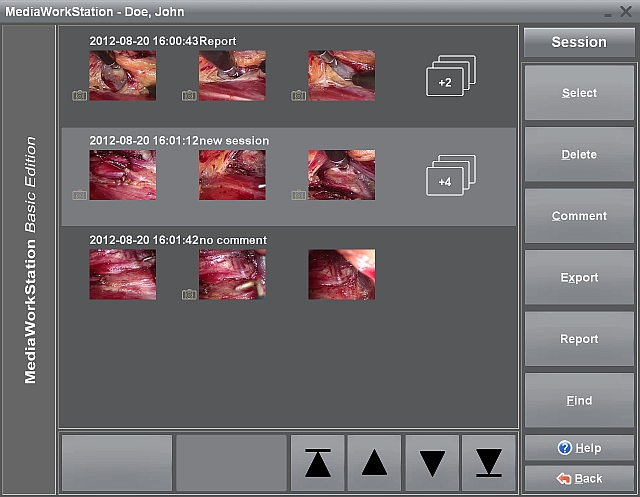Click camera icon beside first new session thumbnail
The height and width of the screenshot is (497, 640).
point(80,195)
